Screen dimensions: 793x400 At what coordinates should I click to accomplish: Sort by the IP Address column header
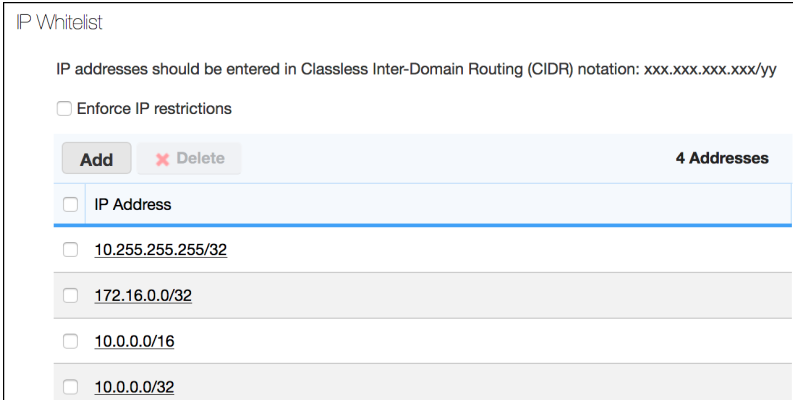point(133,204)
